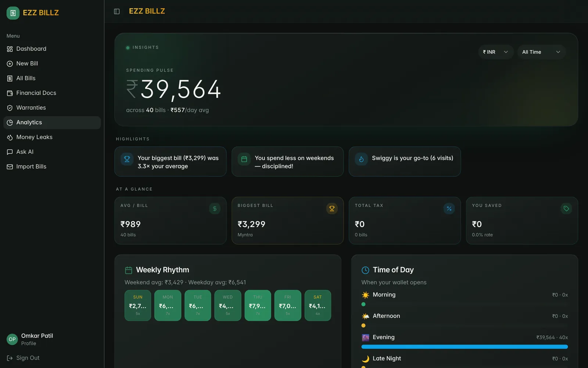Click the ₹3,299 Myntra biggest bill value

[251, 224]
